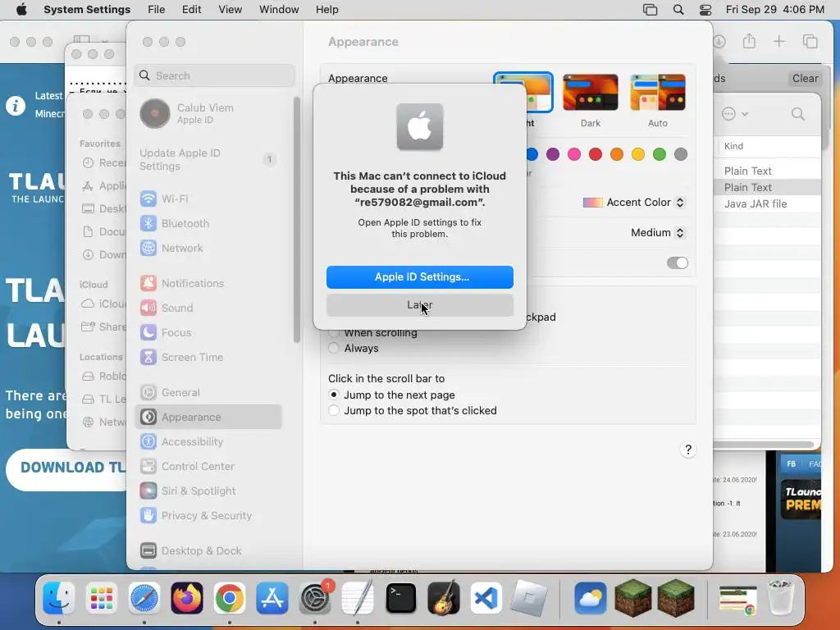Launch Google Chrome from the Dock
Screen dimensions: 840x630
(230, 597)
